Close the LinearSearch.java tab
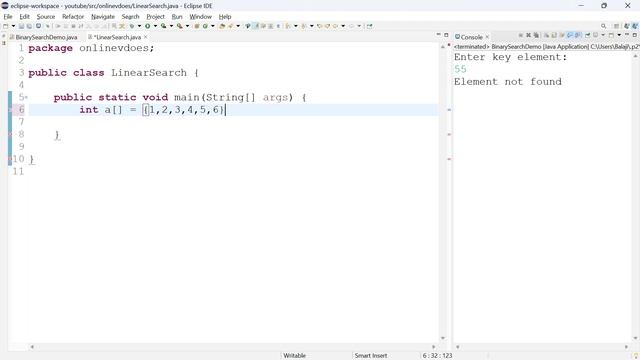The height and width of the screenshot is (360, 640). (x=145, y=37)
